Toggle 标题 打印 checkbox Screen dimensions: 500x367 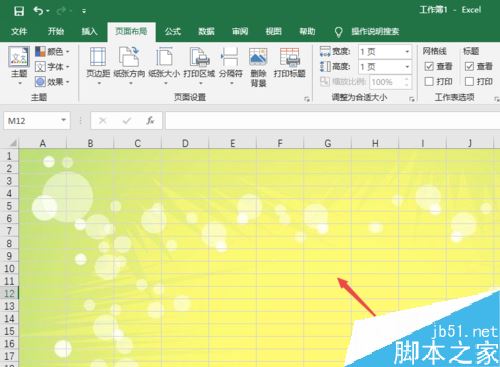tap(469, 81)
